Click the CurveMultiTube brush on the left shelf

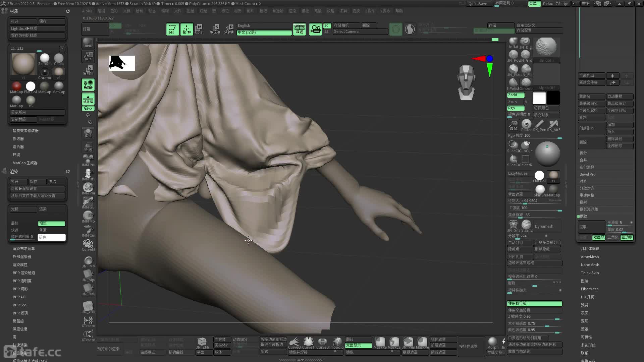pos(88,245)
